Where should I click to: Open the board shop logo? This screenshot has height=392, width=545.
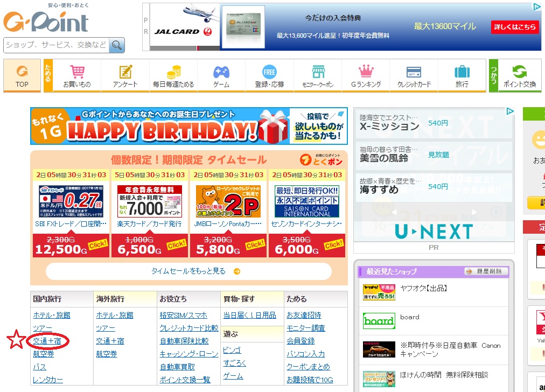pos(379,321)
